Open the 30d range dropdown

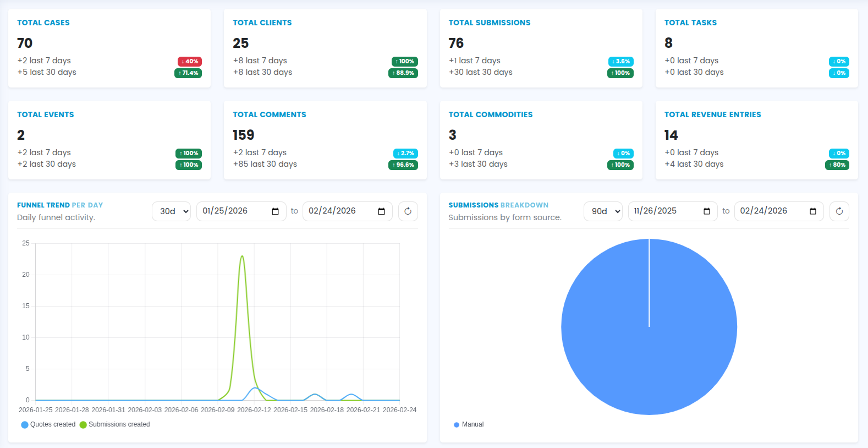pos(171,211)
